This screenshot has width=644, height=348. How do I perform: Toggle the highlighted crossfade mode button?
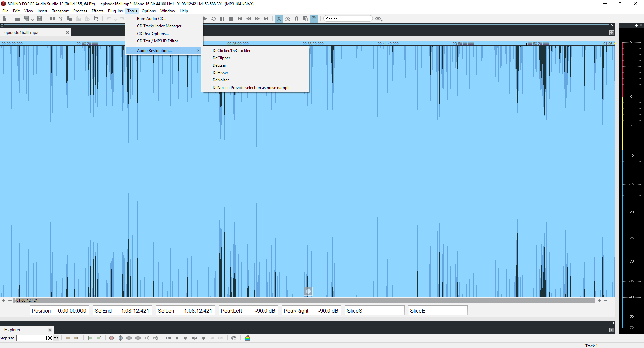coord(279,19)
